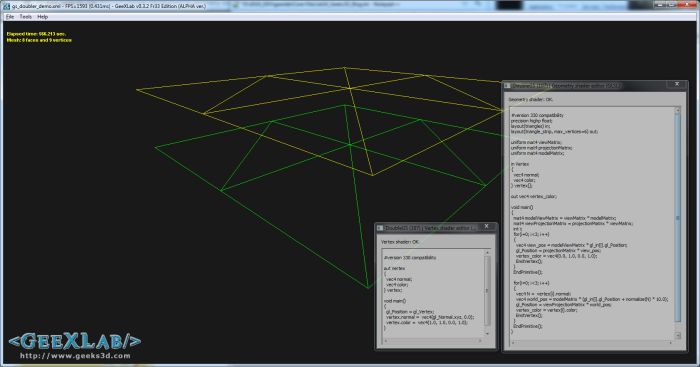Click the geometry shader editor title bar icon
The height and width of the screenshot is (367, 700).
(x=507, y=85)
